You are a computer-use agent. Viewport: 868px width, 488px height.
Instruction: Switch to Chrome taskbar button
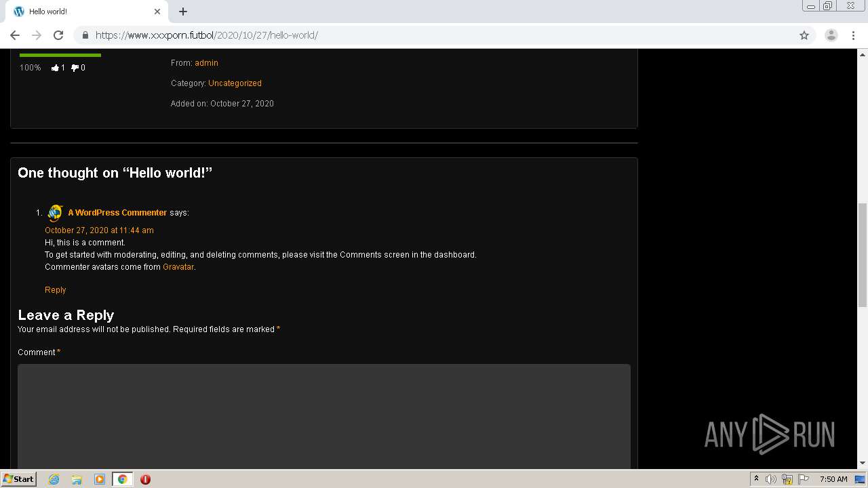(x=122, y=479)
